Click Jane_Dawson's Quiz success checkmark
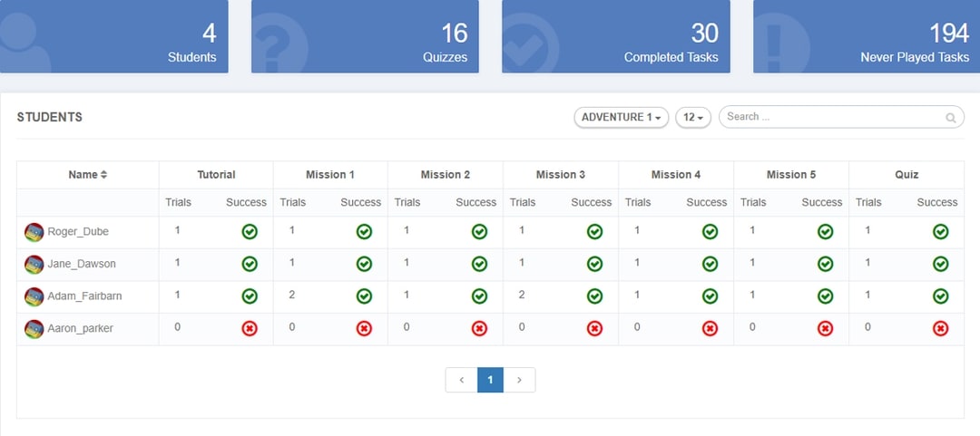This screenshot has width=980, height=436. [x=940, y=264]
